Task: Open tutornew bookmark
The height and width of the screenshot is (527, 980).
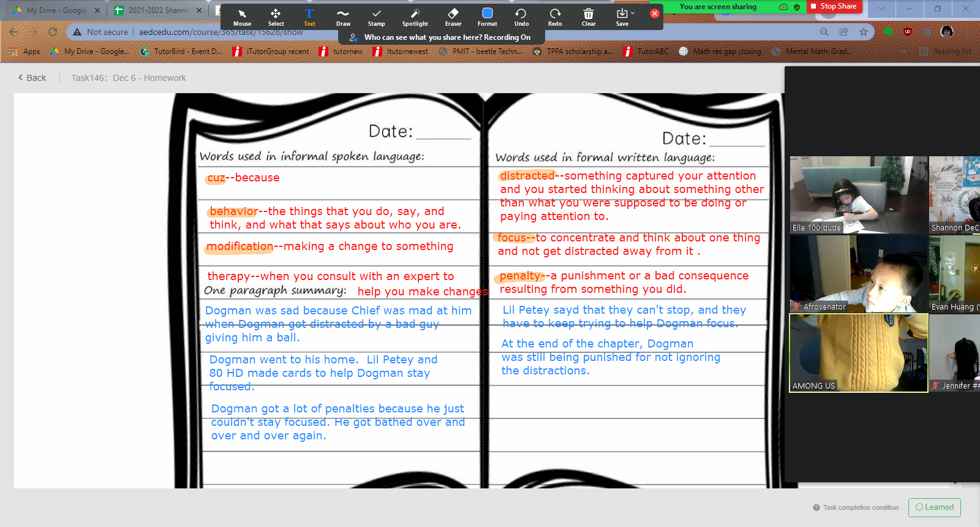Action: [x=341, y=51]
